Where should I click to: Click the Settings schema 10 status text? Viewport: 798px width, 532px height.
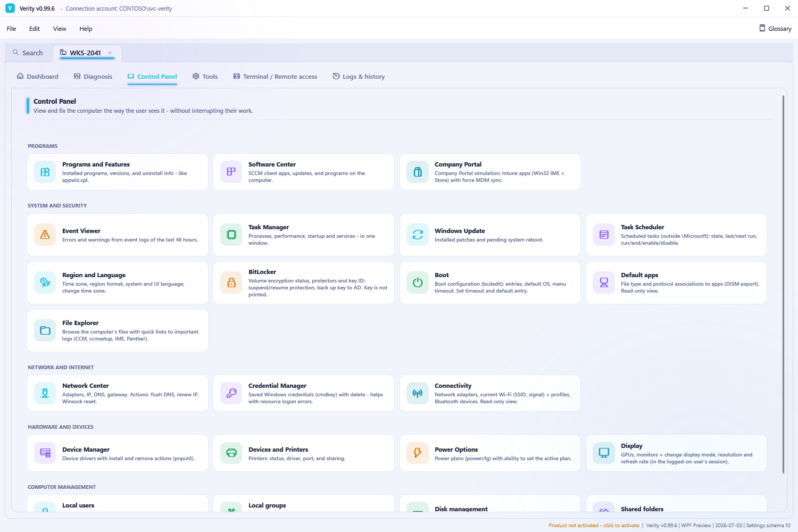pyautogui.click(x=768, y=526)
